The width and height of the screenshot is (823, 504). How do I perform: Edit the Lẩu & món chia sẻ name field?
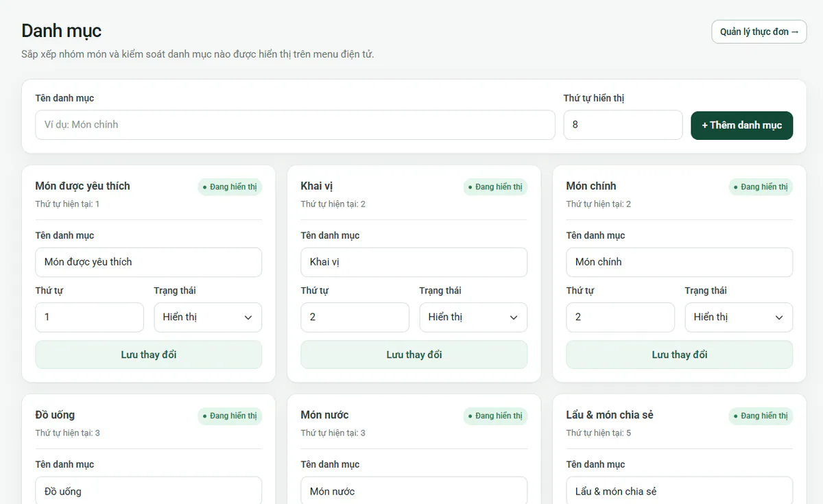click(x=680, y=490)
